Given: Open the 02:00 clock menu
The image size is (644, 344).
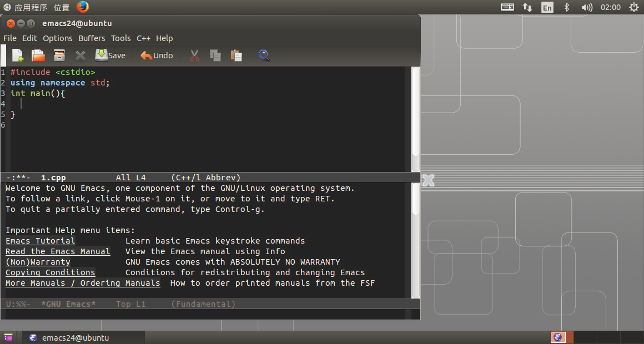Looking at the screenshot, I should 610,7.
